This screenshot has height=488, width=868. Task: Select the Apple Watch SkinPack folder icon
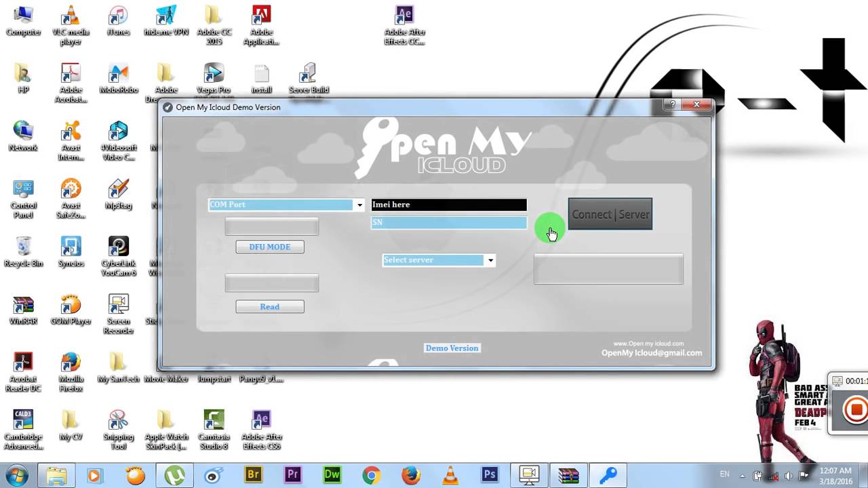pos(166,430)
